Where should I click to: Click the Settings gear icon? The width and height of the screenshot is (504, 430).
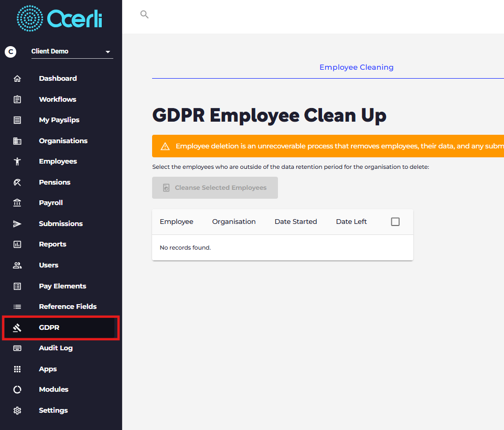[17, 411]
